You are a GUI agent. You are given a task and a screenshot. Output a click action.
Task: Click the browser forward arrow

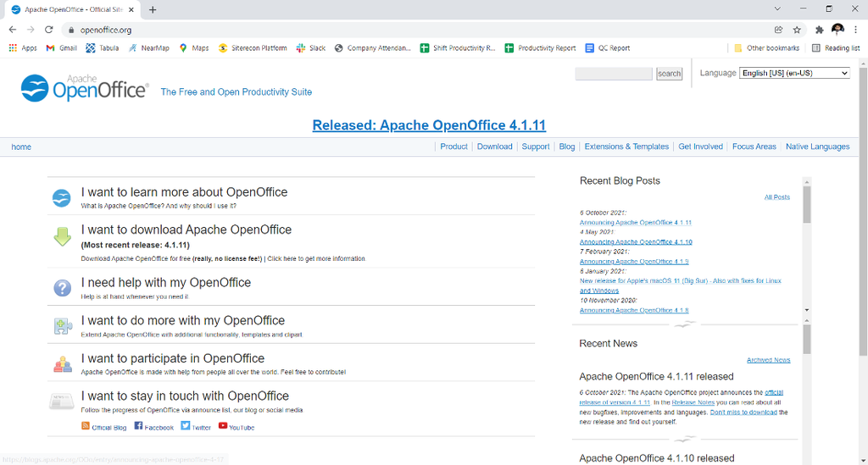tap(31, 30)
